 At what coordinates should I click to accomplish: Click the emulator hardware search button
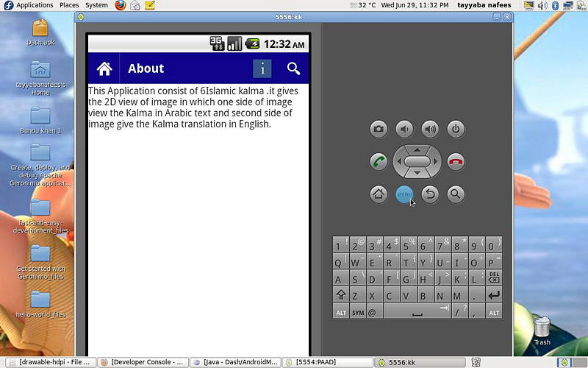pos(456,194)
